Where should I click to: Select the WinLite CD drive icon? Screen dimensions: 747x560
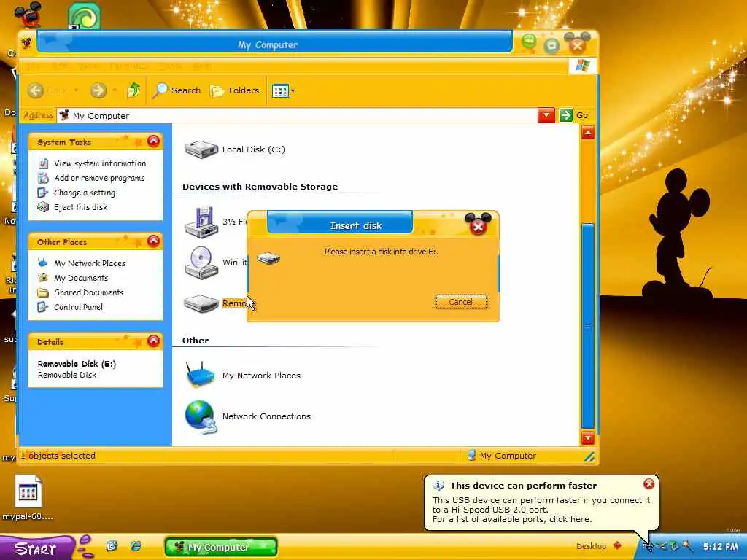click(201, 262)
